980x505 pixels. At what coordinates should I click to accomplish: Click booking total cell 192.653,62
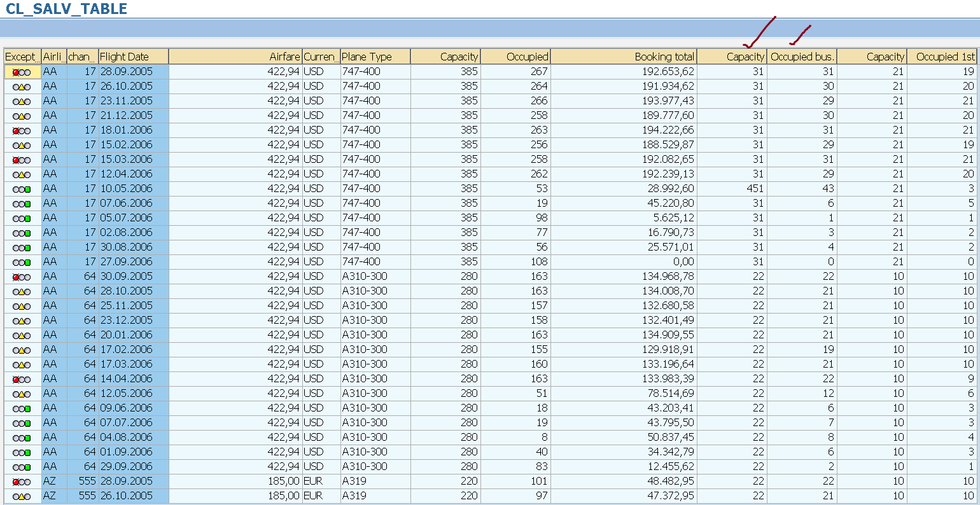(624, 72)
